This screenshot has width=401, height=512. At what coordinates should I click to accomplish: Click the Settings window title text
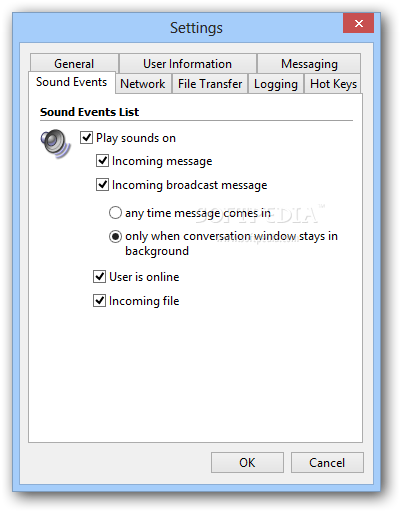click(196, 28)
